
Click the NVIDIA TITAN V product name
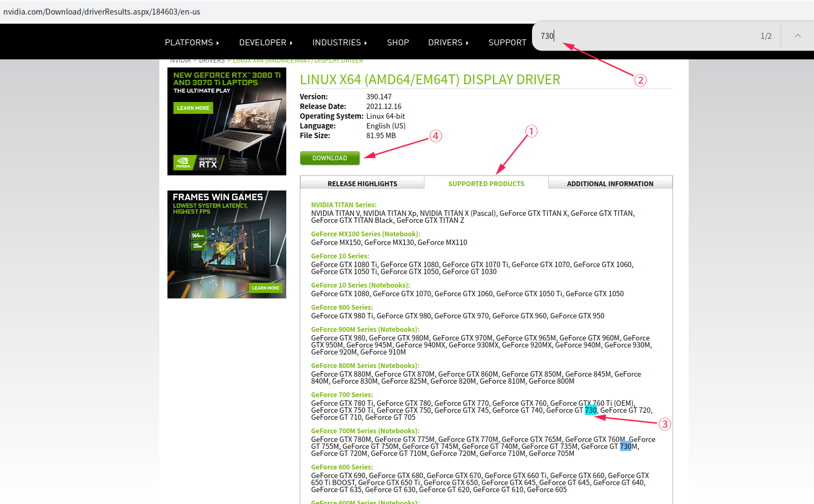pyautogui.click(x=335, y=213)
